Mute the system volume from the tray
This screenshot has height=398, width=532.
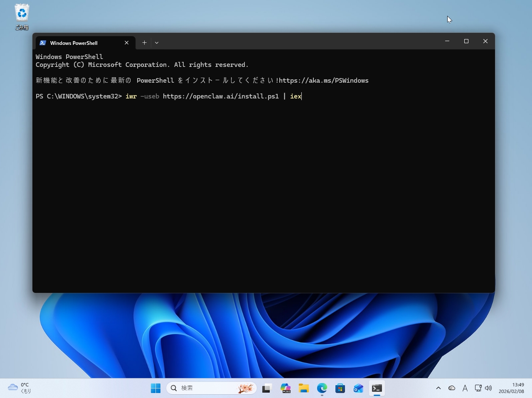point(489,388)
